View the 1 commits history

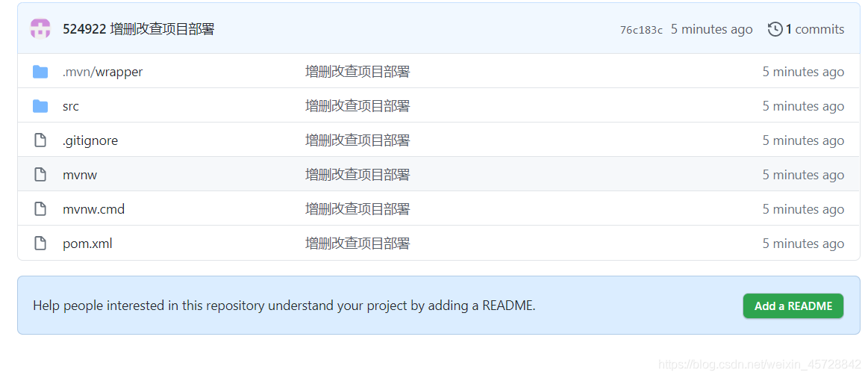point(815,29)
